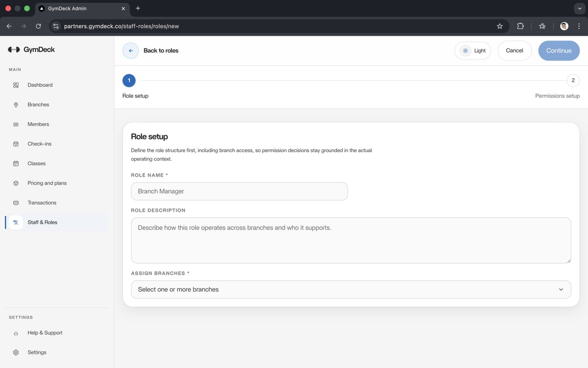The width and height of the screenshot is (588, 368).
Task: Open Chrome's three-dot menu
Action: pos(579,26)
